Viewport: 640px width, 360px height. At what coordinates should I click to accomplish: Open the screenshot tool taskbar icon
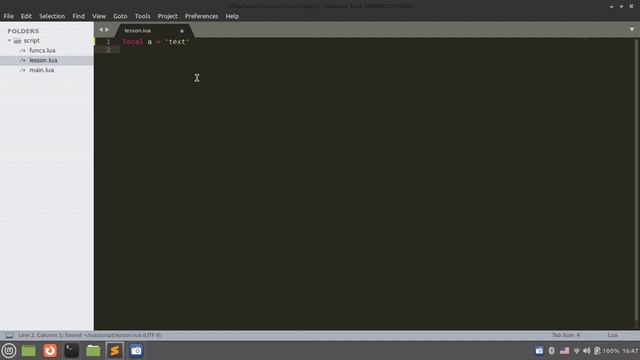click(136, 351)
